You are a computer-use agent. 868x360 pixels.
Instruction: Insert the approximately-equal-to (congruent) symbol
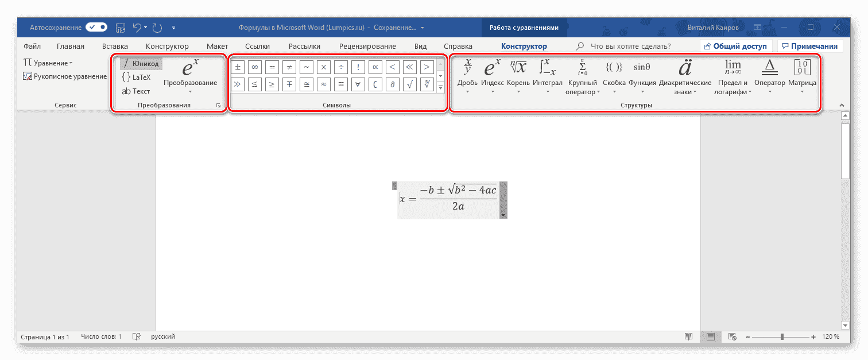307,85
